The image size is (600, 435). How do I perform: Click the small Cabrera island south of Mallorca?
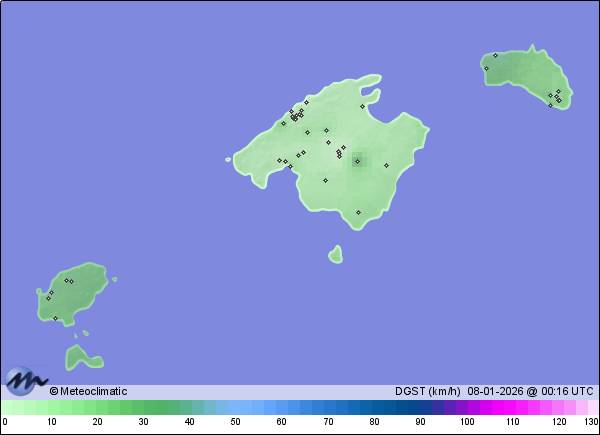tap(335, 255)
